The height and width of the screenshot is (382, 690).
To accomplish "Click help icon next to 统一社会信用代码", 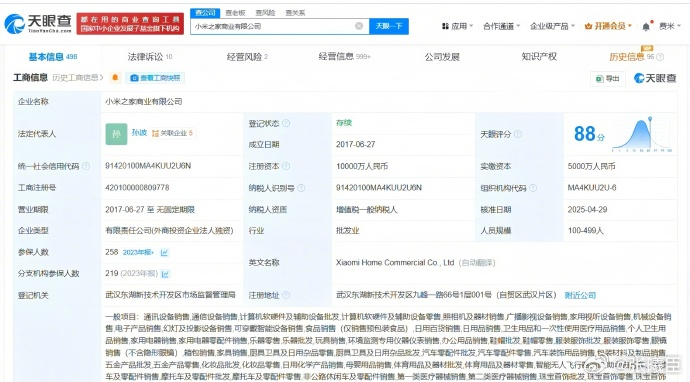I will pos(86,166).
